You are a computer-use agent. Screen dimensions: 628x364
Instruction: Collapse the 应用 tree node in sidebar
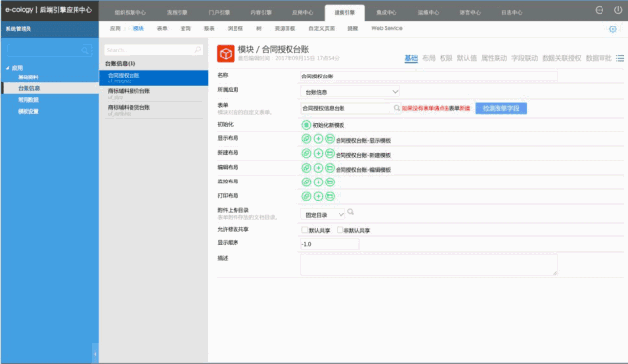[x=8, y=68]
